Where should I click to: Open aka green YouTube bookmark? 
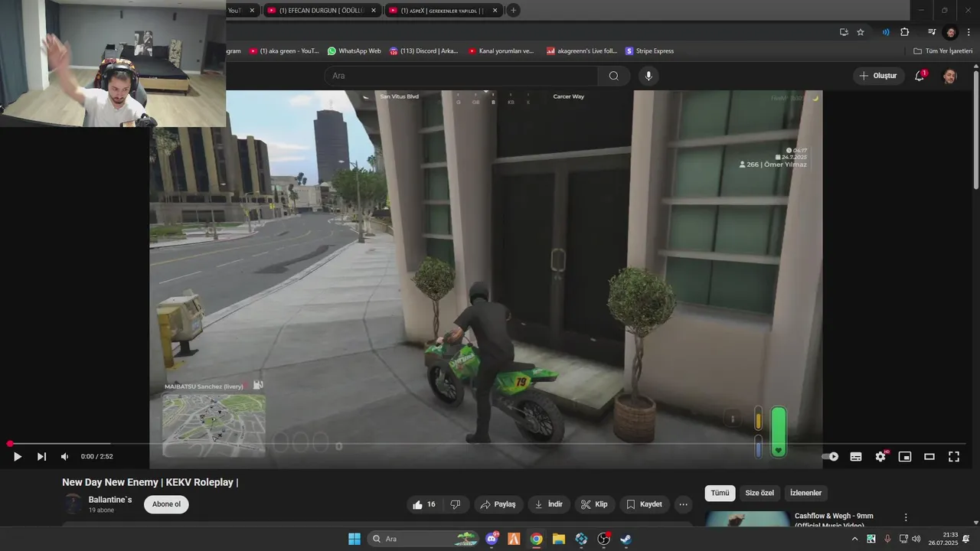pyautogui.click(x=283, y=51)
